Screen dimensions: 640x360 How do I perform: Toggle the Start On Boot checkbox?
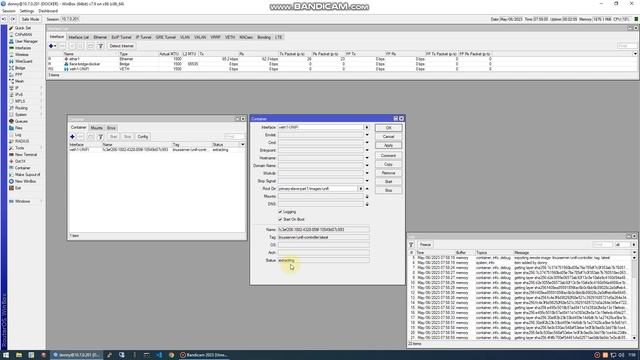pyautogui.click(x=280, y=220)
